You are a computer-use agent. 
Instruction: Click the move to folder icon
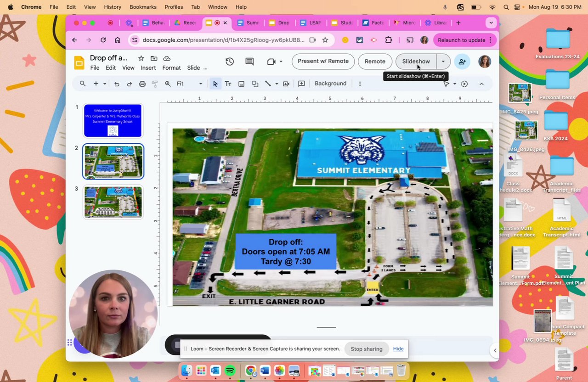click(154, 58)
